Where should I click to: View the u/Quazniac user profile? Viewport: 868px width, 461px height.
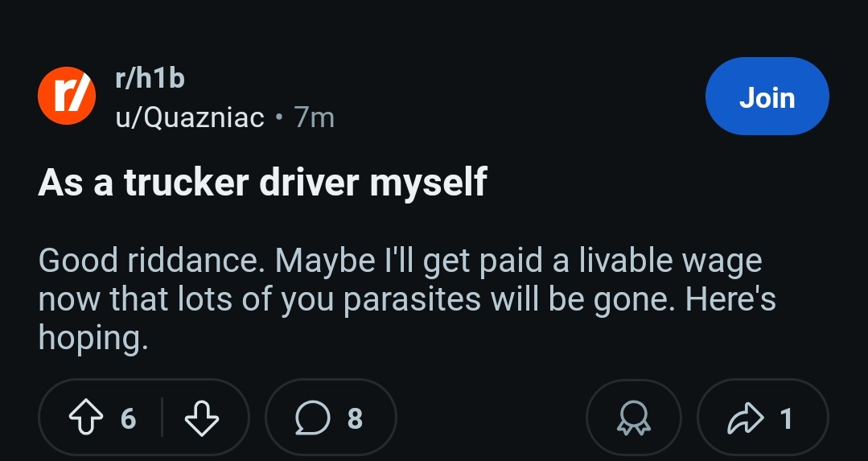pyautogui.click(x=190, y=117)
